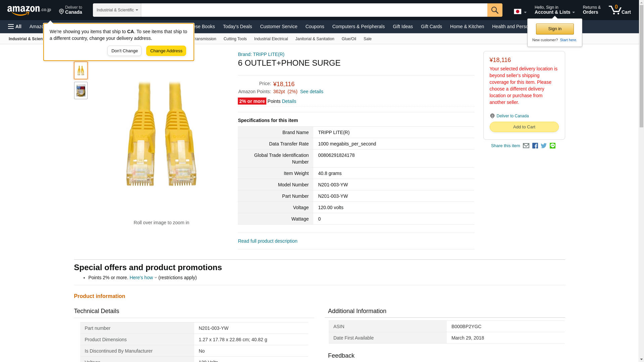Click the Amazon.co.jp logo

click(29, 10)
